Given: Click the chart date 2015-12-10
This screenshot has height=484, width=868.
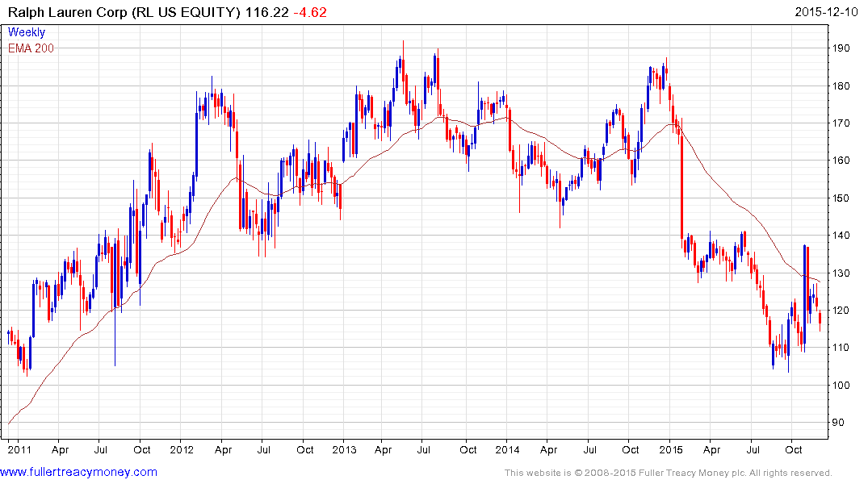Looking at the screenshot, I should coord(826,11).
